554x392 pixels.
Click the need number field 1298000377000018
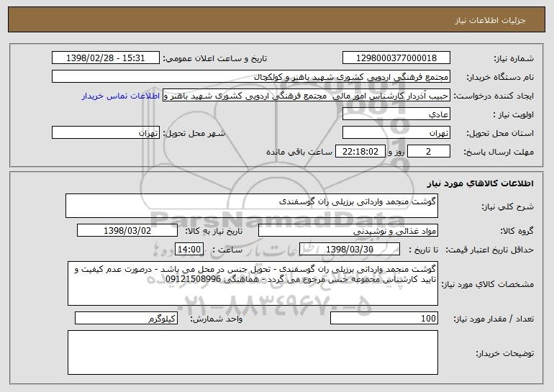396,58
